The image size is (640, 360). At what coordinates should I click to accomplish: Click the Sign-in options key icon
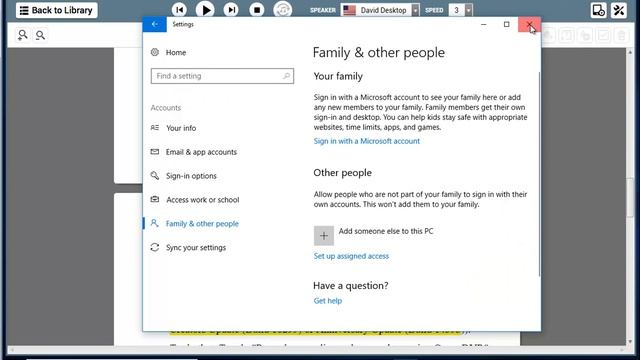[155, 176]
